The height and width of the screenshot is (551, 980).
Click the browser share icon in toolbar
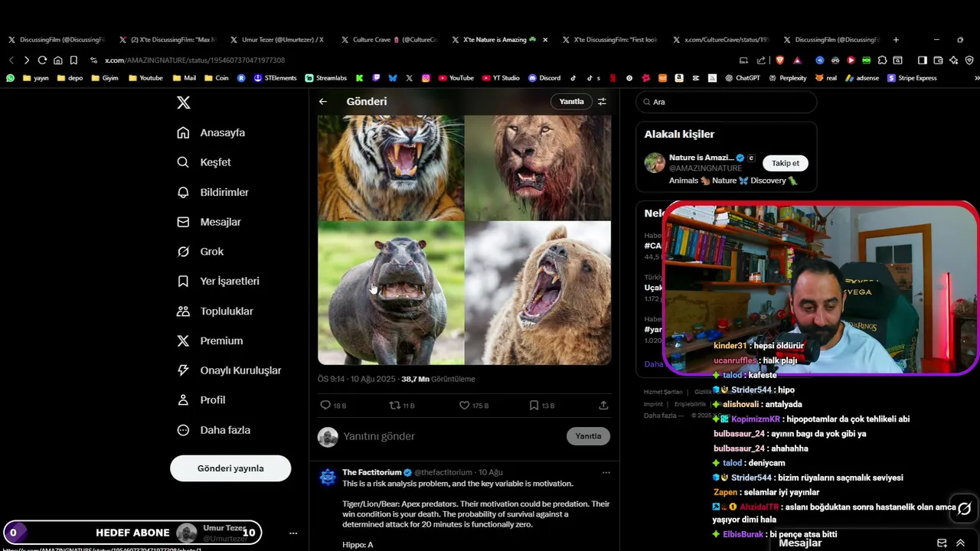point(761,60)
